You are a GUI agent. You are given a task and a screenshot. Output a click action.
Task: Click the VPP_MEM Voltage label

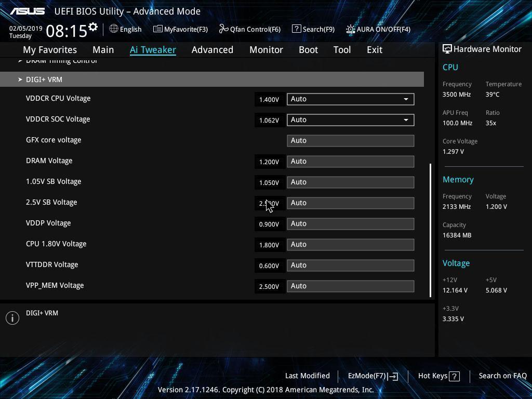55,285
